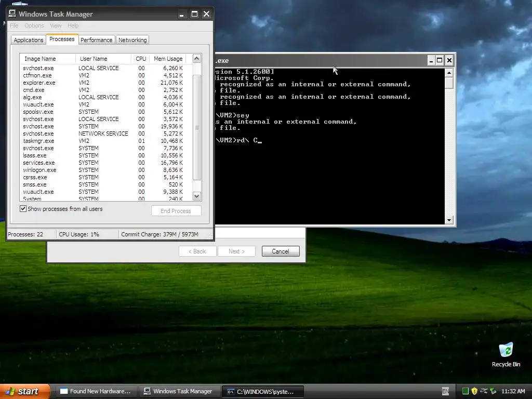The width and height of the screenshot is (532, 399).
Task: Switch to Found New Hardware taskbar window
Action: click(x=96, y=391)
